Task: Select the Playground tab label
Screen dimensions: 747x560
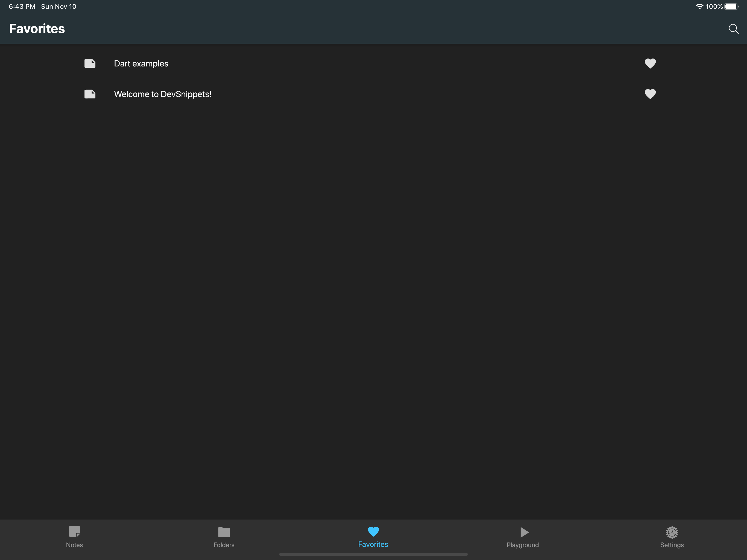Action: [x=523, y=545]
